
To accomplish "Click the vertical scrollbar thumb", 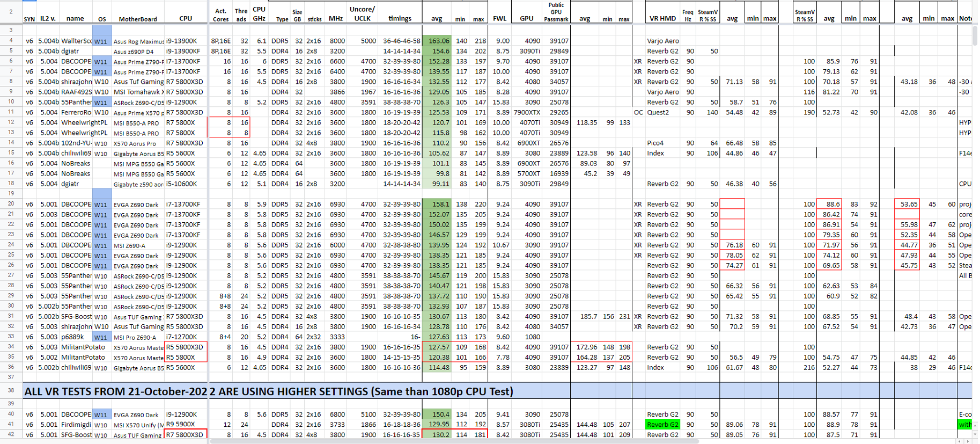I will pos(976,35).
